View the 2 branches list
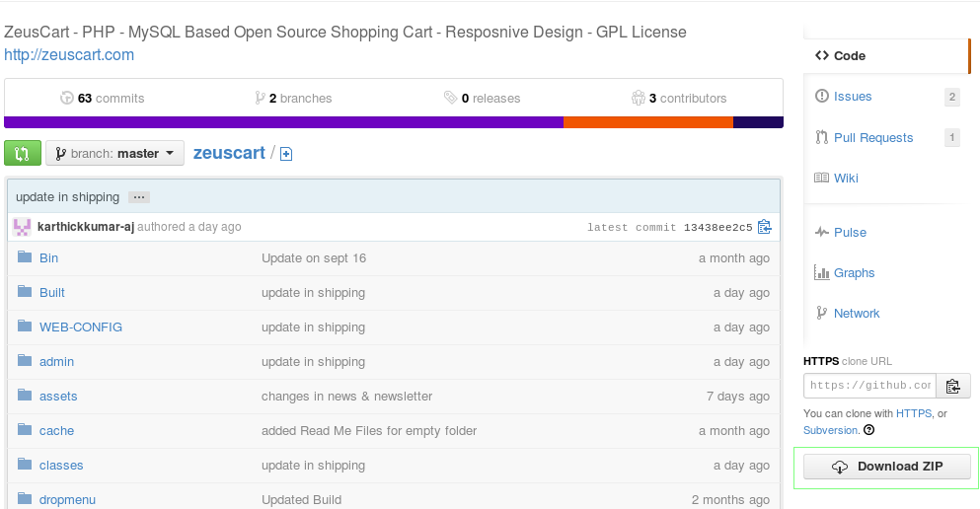 [293, 98]
